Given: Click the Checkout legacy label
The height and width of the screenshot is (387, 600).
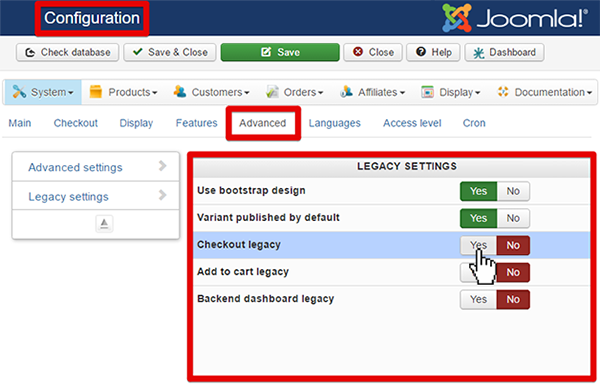Looking at the screenshot, I should click(239, 245).
